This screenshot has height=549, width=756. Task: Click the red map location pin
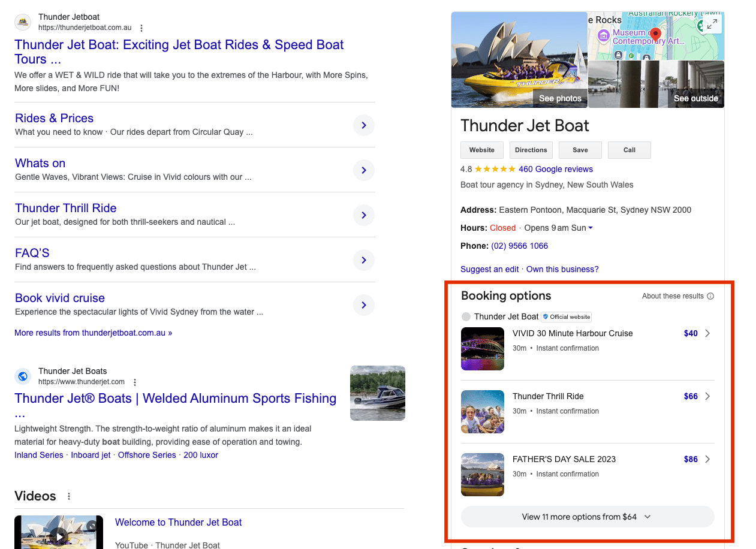point(656,35)
